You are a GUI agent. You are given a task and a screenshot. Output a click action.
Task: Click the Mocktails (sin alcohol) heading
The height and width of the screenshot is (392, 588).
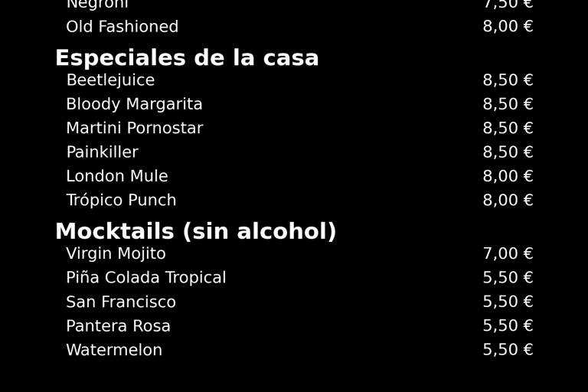(196, 231)
